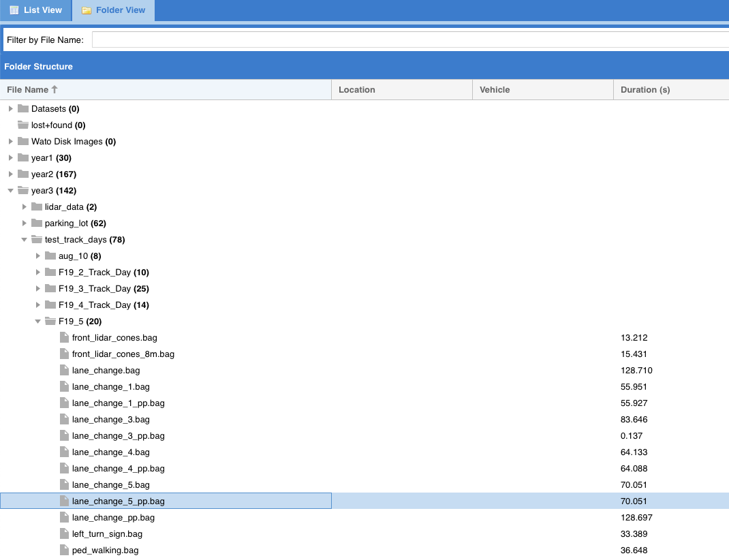Sort by the Location column header

(402, 90)
